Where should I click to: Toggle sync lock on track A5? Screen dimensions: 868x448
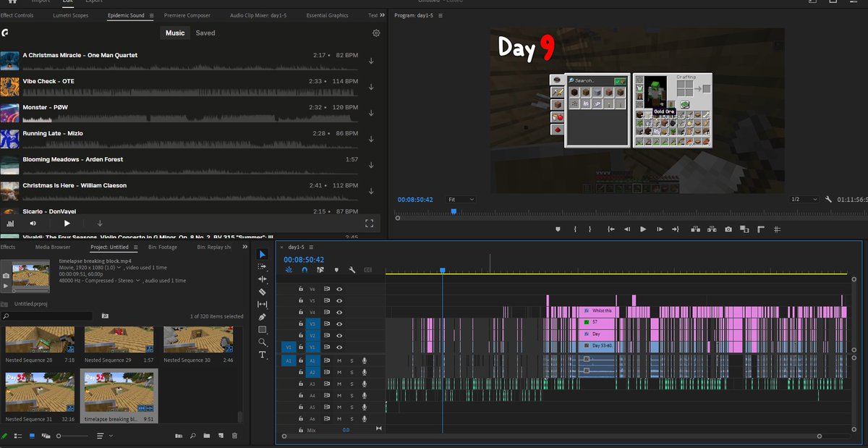pyautogui.click(x=327, y=407)
